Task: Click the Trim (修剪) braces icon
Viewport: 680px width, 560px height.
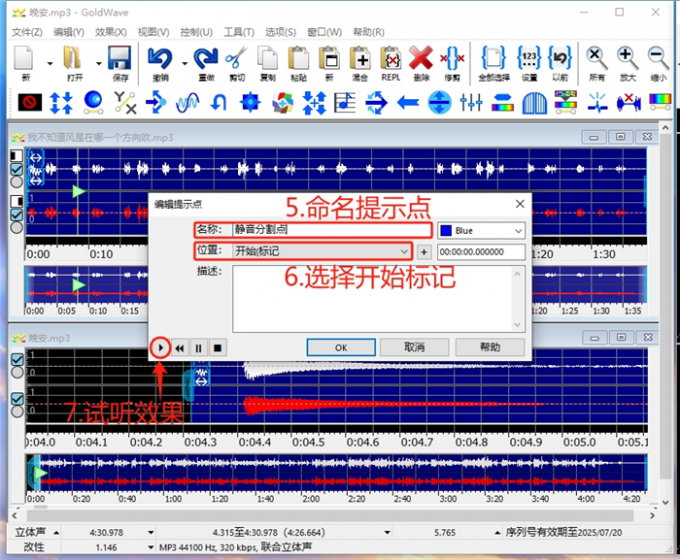Action: coord(452,59)
